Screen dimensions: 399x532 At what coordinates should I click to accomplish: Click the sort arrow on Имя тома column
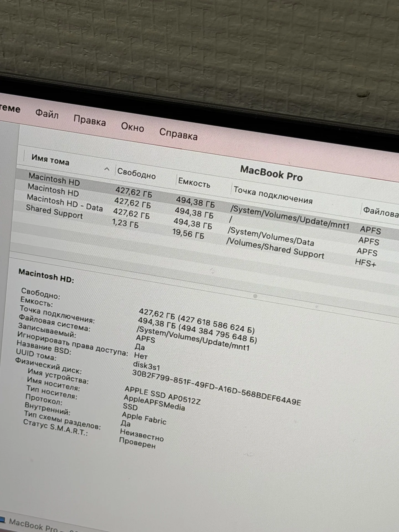(x=107, y=169)
